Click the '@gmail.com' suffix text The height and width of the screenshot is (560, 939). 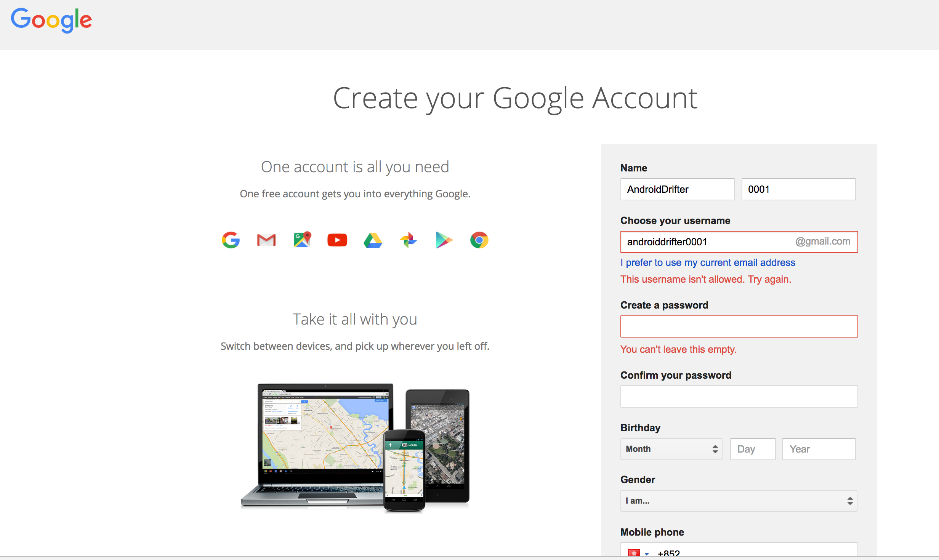(x=823, y=242)
